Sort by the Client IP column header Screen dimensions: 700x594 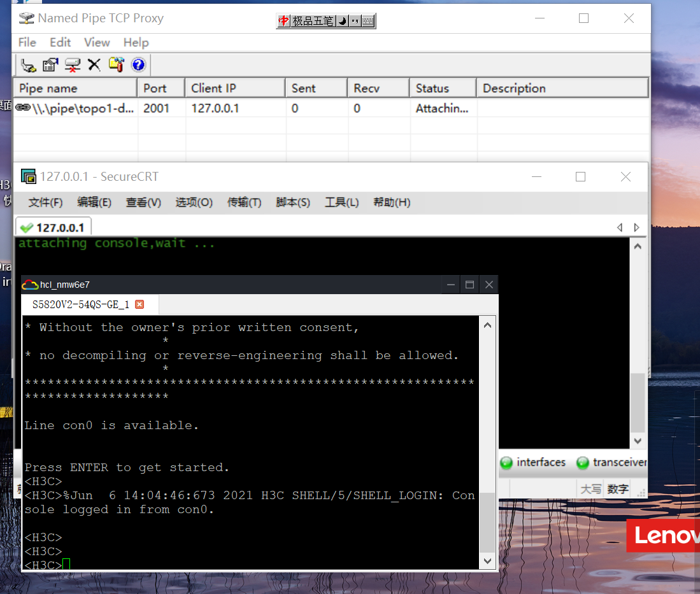coord(235,88)
